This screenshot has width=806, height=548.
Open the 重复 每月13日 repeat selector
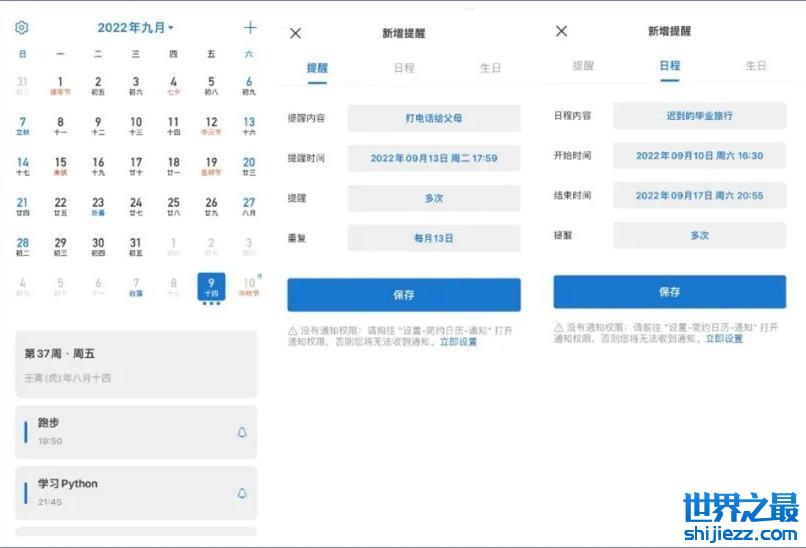click(x=433, y=239)
